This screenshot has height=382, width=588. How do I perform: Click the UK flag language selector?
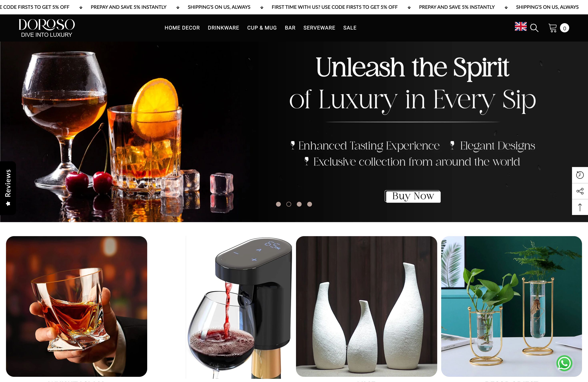click(x=521, y=26)
